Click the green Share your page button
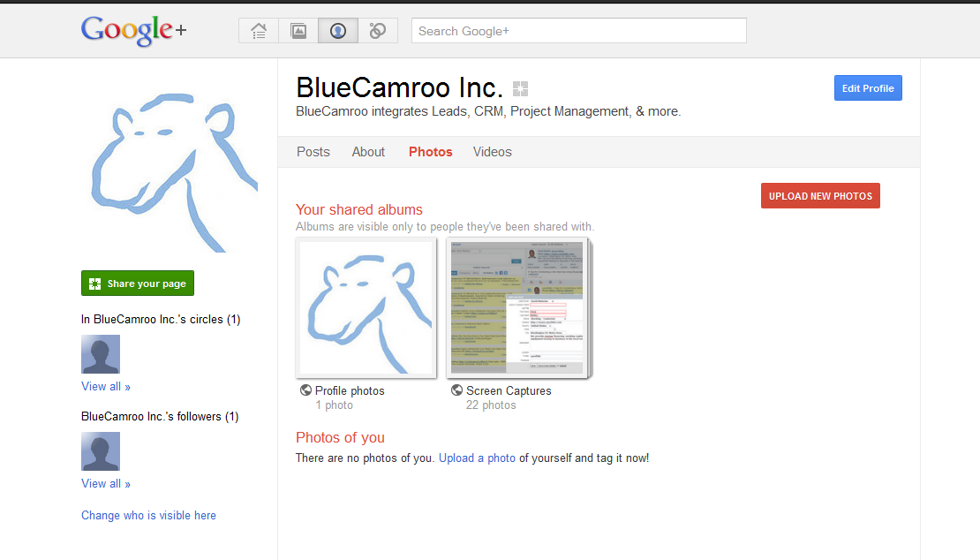 [138, 284]
